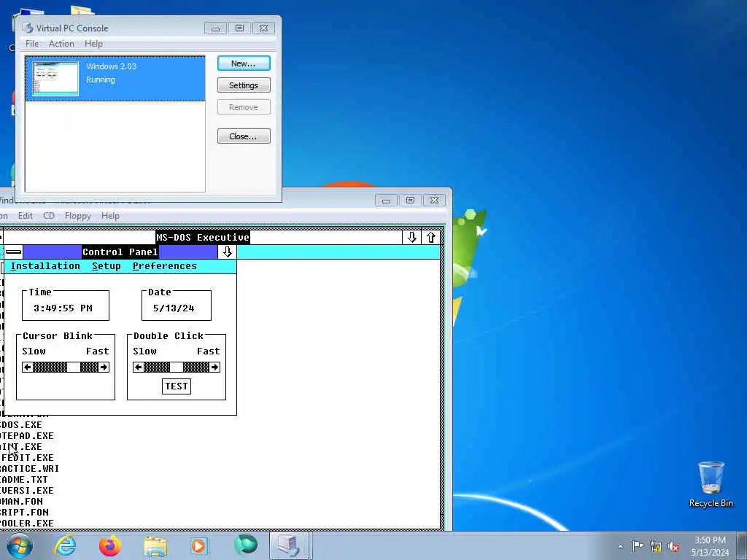Click Double Click slider left arrow

(x=138, y=367)
